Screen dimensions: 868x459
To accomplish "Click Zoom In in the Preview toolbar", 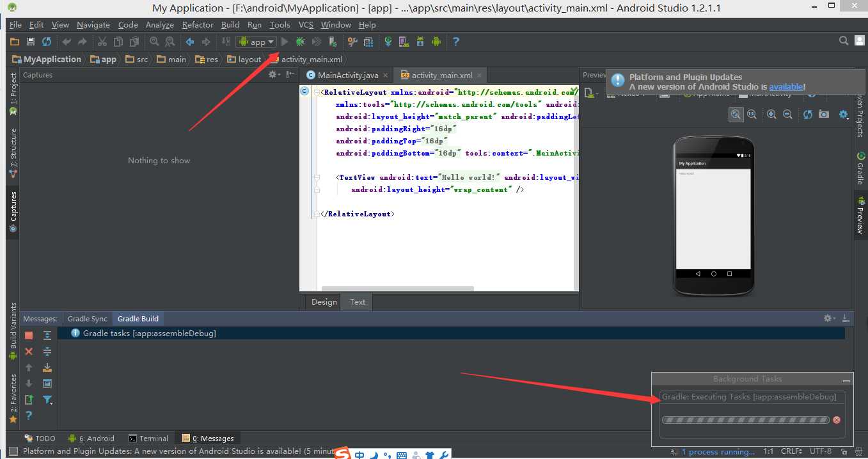I will (x=771, y=114).
